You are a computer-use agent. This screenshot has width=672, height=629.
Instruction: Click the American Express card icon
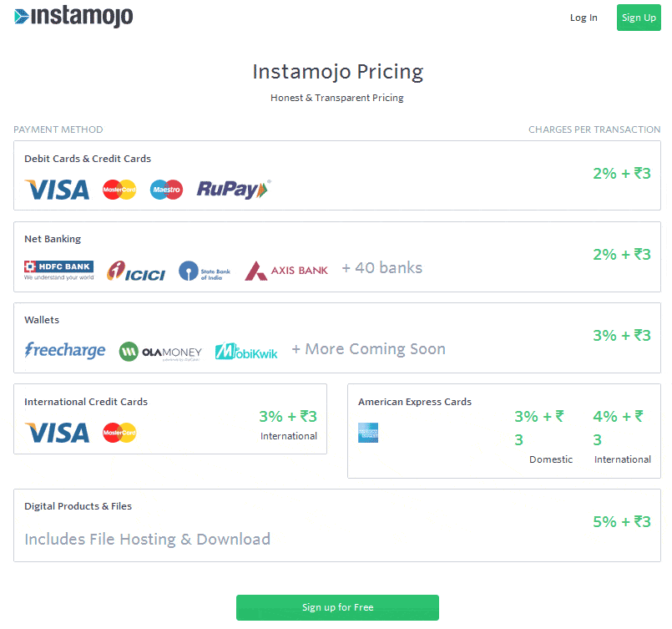[x=368, y=433]
